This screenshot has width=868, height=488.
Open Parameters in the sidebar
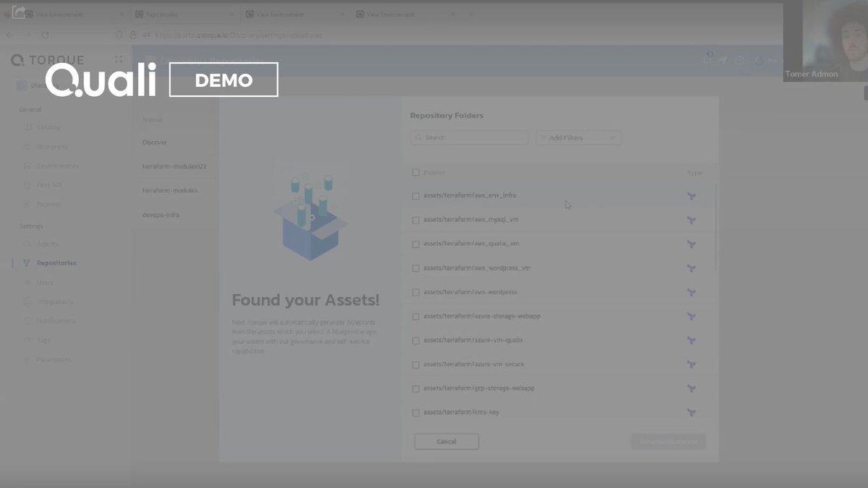[54, 359]
